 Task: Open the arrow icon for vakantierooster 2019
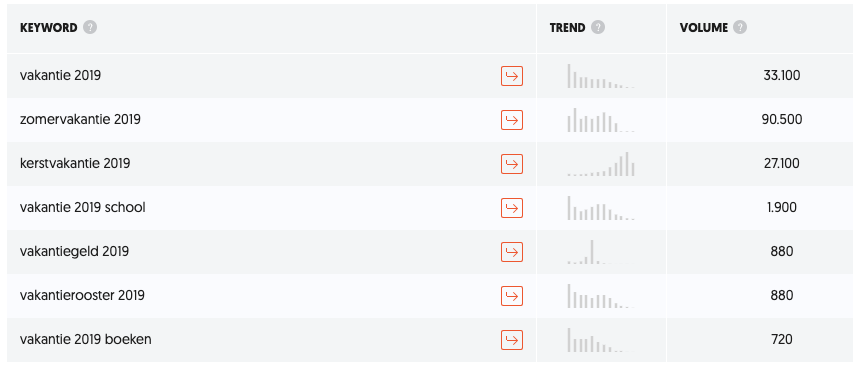[x=511, y=296]
